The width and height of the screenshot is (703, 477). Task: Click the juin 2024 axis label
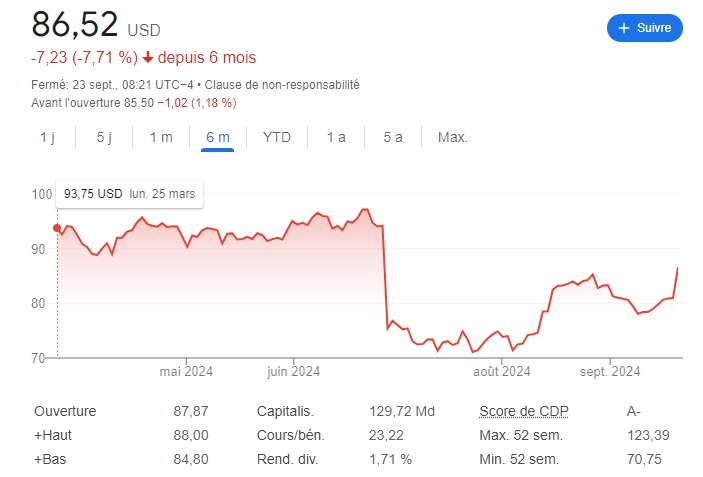(x=293, y=372)
